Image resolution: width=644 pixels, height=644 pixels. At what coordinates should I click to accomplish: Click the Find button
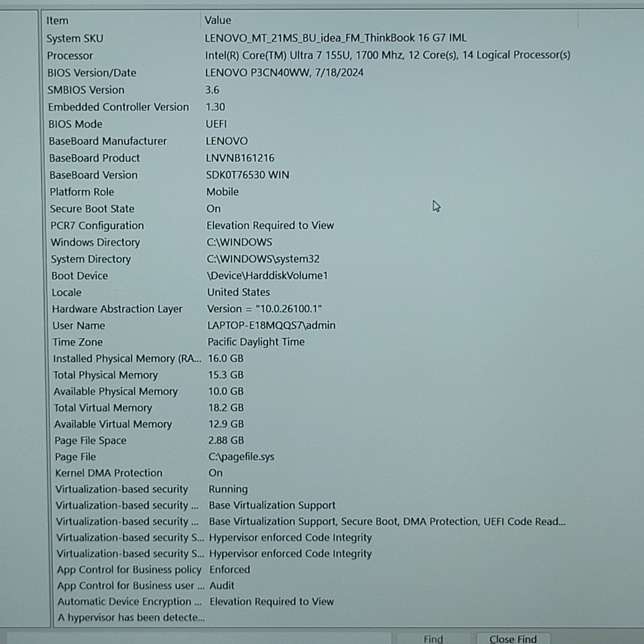[433, 639]
